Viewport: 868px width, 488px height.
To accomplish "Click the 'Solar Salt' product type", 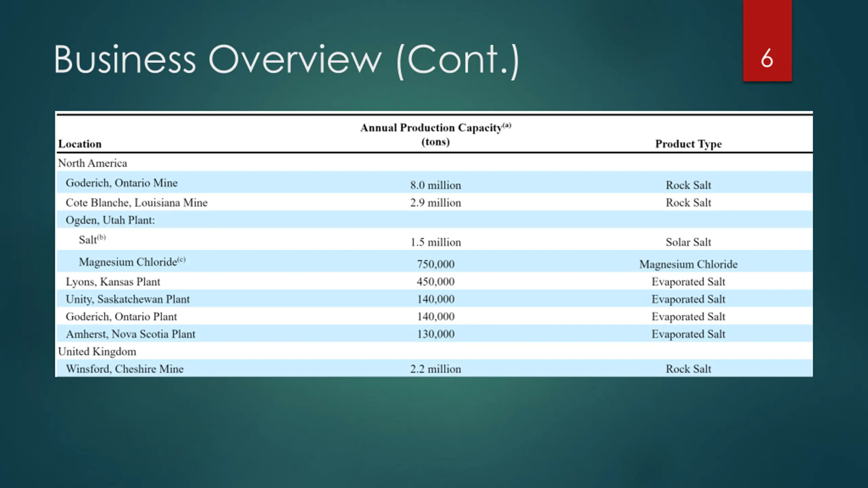I will click(688, 242).
